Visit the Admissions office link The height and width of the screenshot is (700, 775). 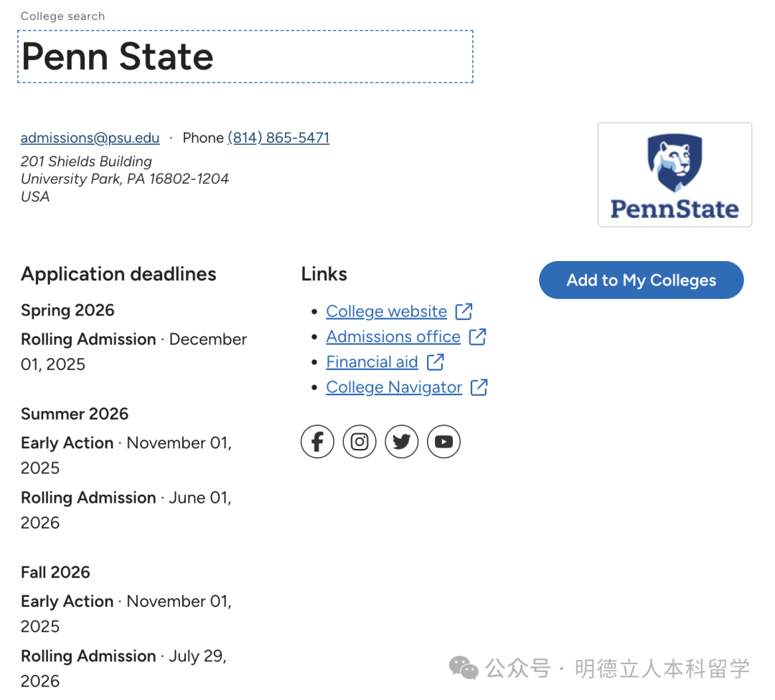coord(393,336)
